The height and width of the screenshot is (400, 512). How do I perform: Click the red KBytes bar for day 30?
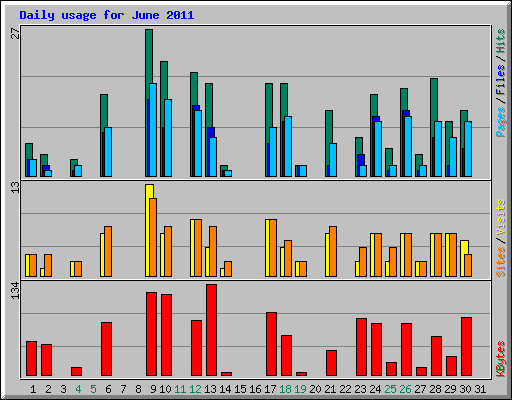tap(466, 347)
